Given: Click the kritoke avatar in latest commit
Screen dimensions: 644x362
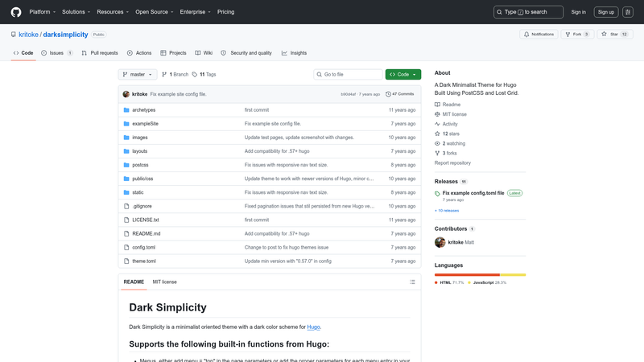Looking at the screenshot, I should tap(126, 94).
